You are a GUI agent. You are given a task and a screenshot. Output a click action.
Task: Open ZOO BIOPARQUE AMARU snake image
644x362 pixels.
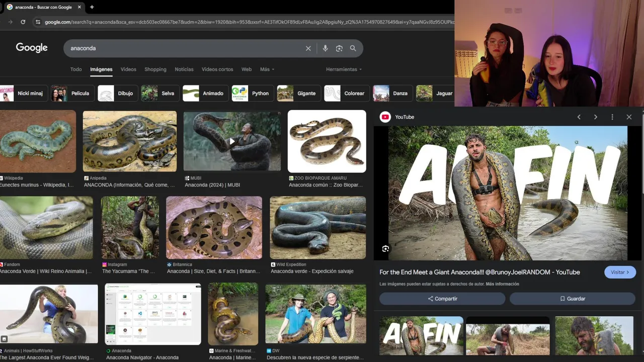pos(327,141)
